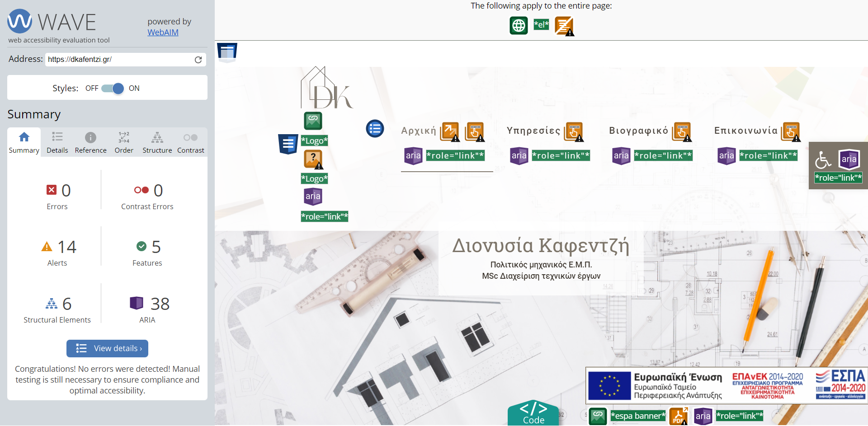Click the *Logo* label beside the blue shield icon
Screen dimensions: 868x426
pos(314,140)
